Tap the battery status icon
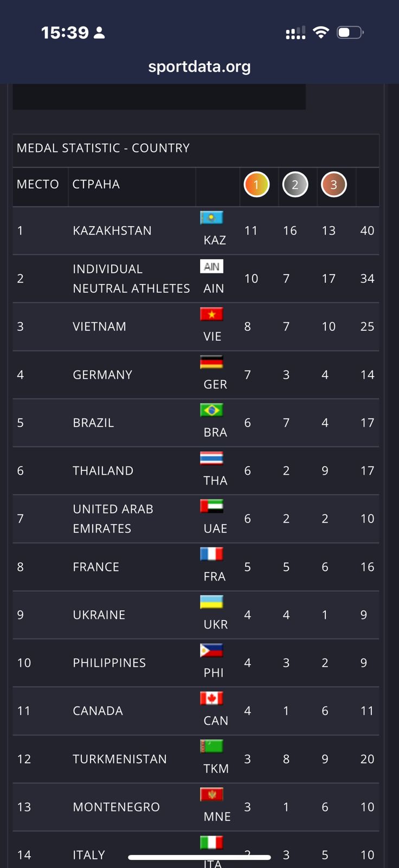Image resolution: width=399 pixels, height=868 pixels. (x=350, y=33)
